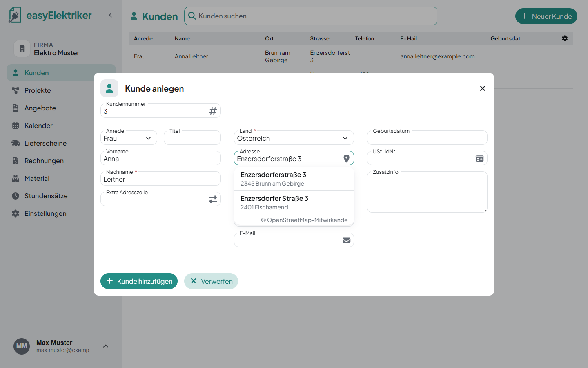
Task: Click the Kundennummer hash icon
Action: click(x=213, y=111)
